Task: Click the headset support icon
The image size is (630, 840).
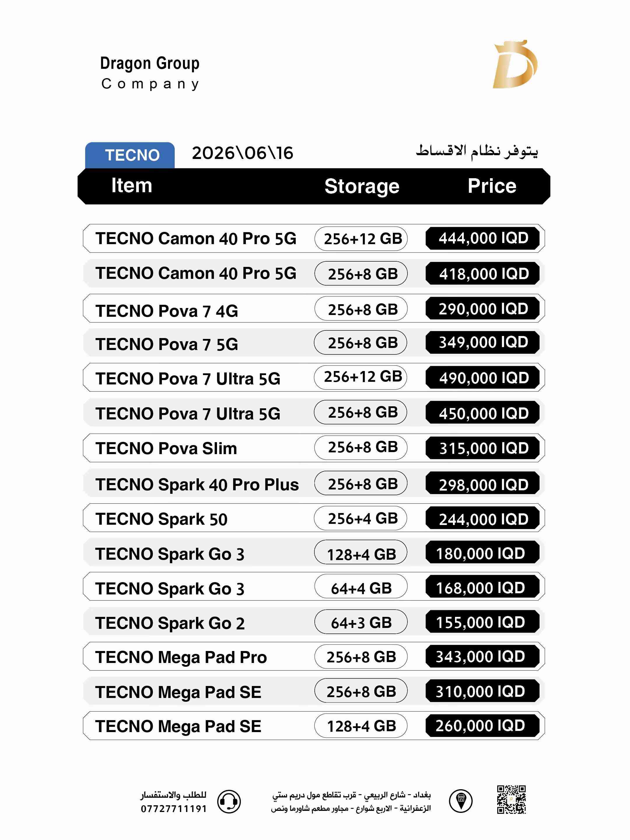Action: [229, 801]
